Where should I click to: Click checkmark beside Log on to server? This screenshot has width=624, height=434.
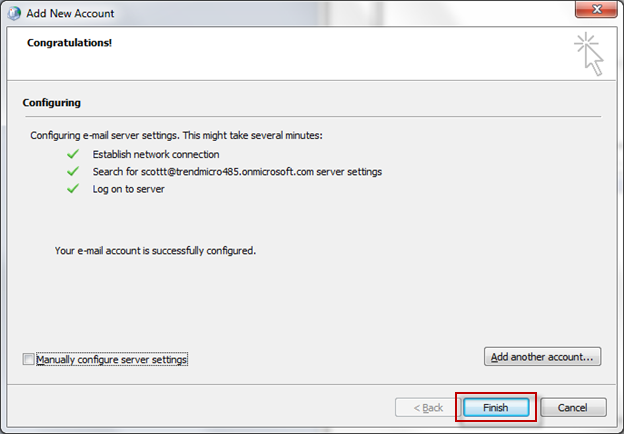pos(71,189)
